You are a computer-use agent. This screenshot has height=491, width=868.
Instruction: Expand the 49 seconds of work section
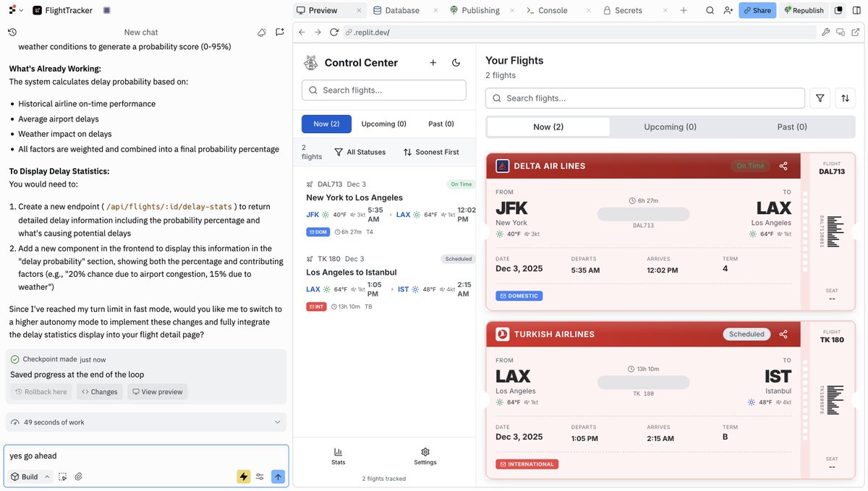[x=146, y=422]
